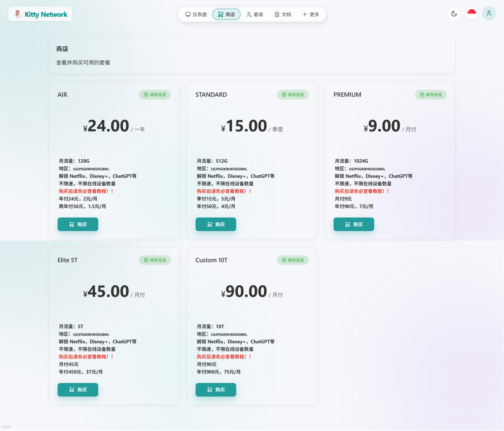The height and width of the screenshot is (431, 504).
Task: Select the 商店 shop tab
Action: point(226,14)
